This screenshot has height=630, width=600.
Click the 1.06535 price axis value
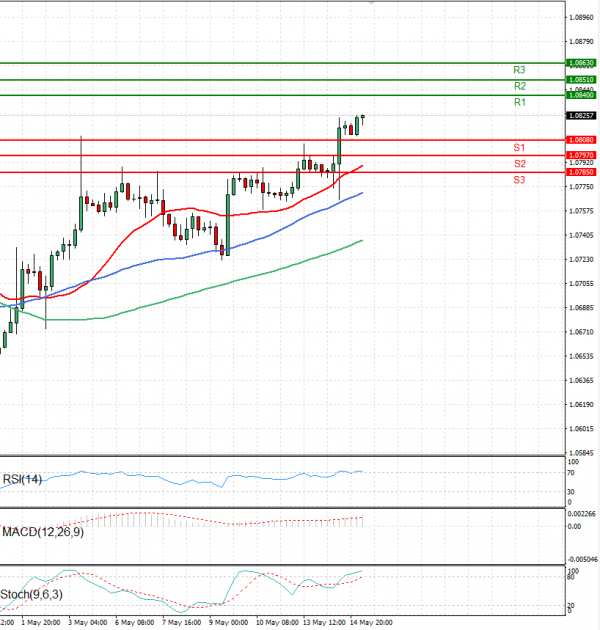click(x=581, y=356)
